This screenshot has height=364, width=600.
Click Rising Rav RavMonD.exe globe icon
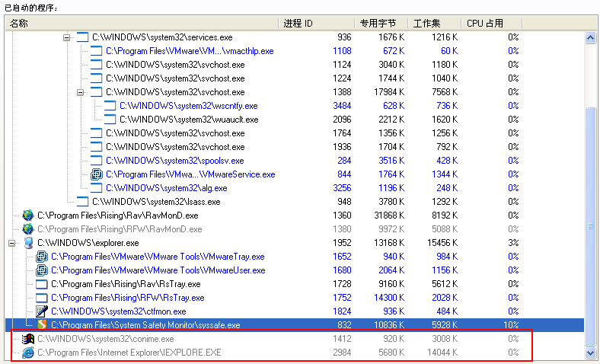point(28,216)
